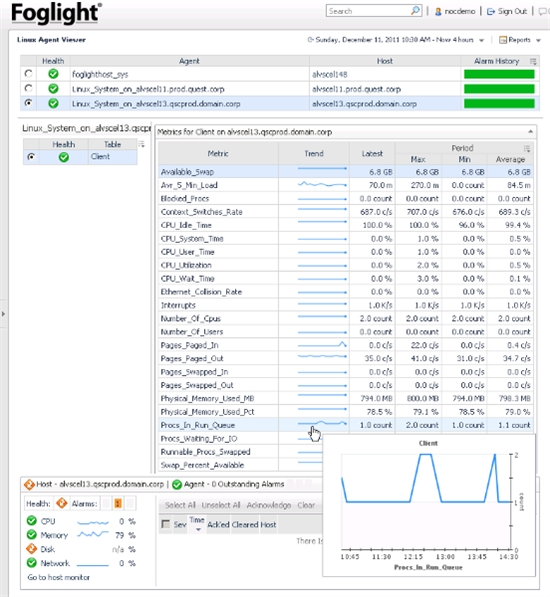The width and height of the screenshot is (550, 597).
Task: Click the Clear alarms button
Action: [x=306, y=505]
